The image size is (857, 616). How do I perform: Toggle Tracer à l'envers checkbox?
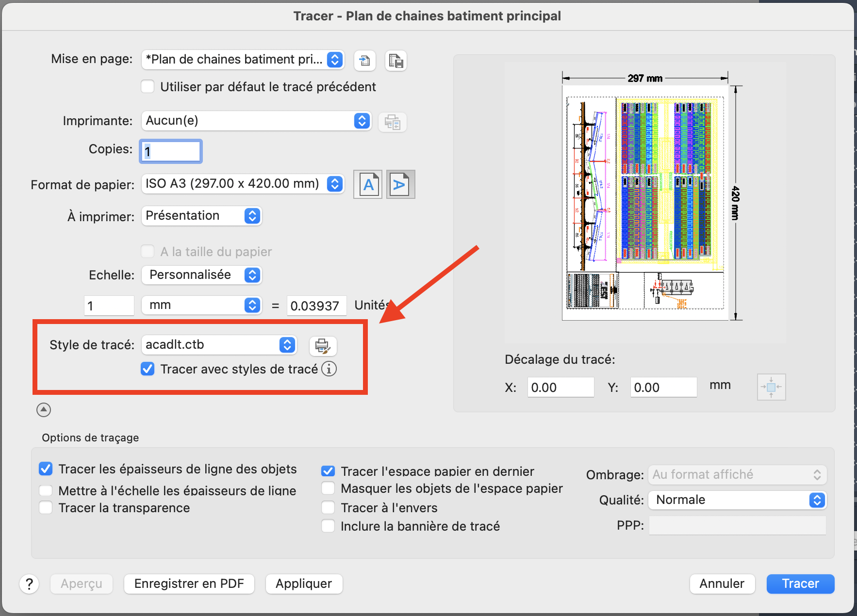pos(328,508)
